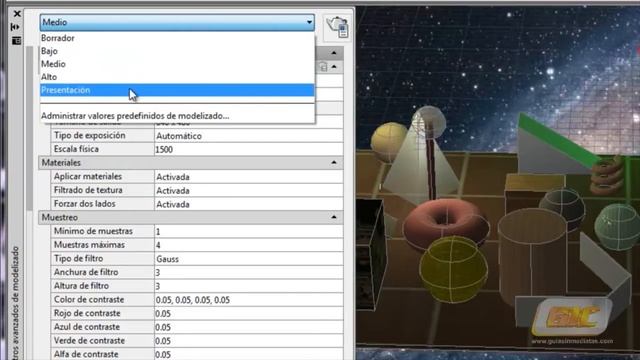Edit the Verde de contraste value
640x360 pixels.
(x=249, y=341)
